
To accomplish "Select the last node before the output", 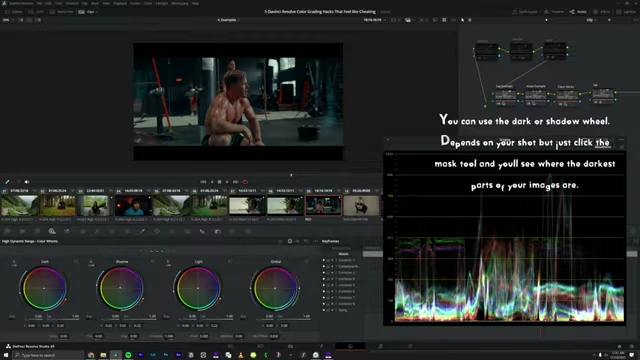I will 604,95.
